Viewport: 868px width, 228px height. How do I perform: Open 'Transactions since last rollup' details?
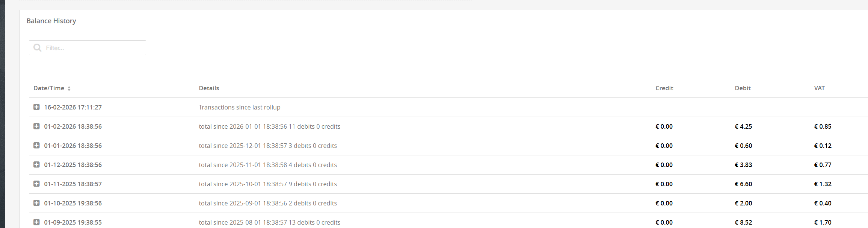tap(240, 108)
